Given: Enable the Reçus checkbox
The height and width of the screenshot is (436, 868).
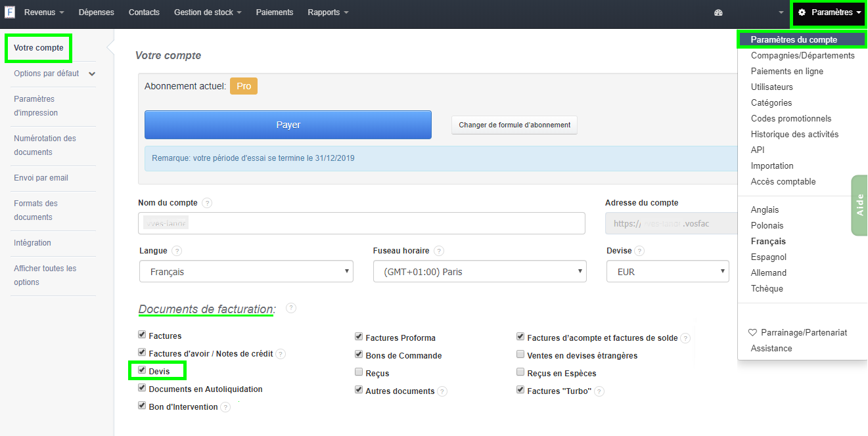Looking at the screenshot, I should (359, 371).
